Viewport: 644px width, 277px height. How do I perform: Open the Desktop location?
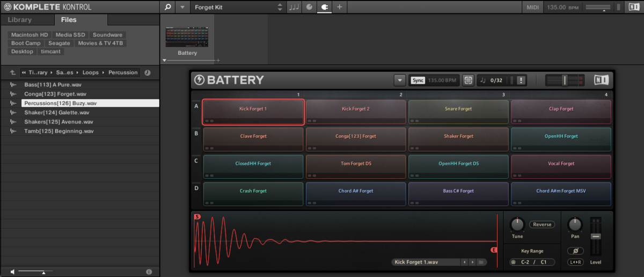[x=22, y=52]
